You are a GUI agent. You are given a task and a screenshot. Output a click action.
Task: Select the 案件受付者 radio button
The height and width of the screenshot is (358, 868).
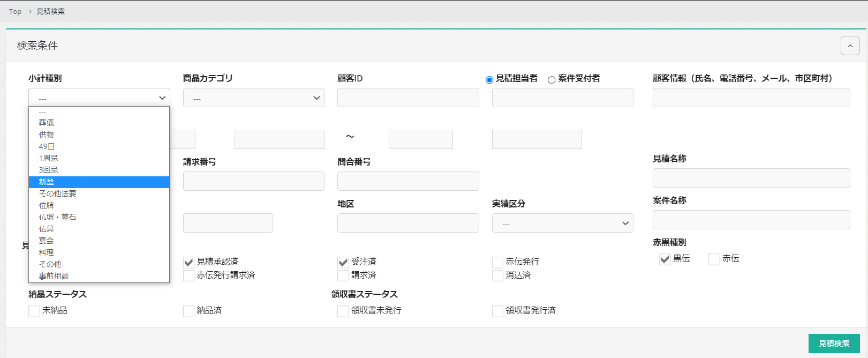pos(552,80)
